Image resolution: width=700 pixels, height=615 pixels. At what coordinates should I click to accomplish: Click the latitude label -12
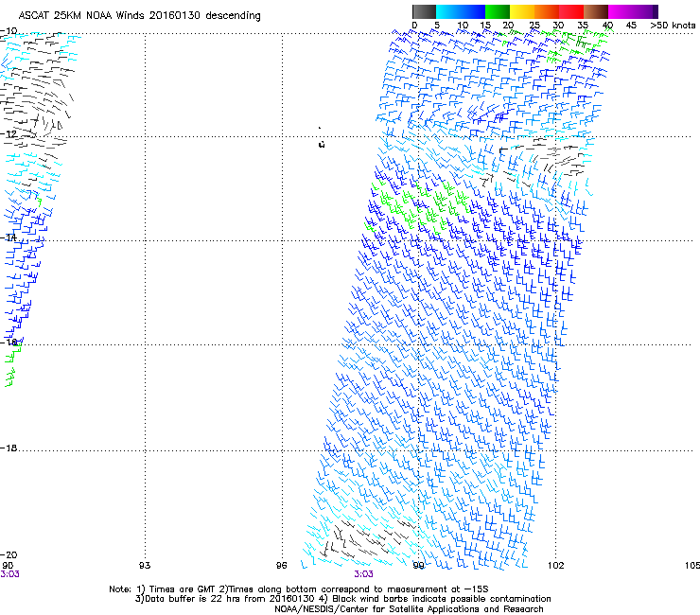(x=9, y=134)
